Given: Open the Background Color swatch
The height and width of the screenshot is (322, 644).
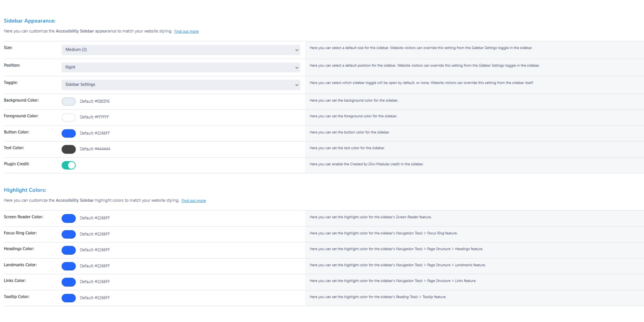Looking at the screenshot, I should pyautogui.click(x=69, y=101).
